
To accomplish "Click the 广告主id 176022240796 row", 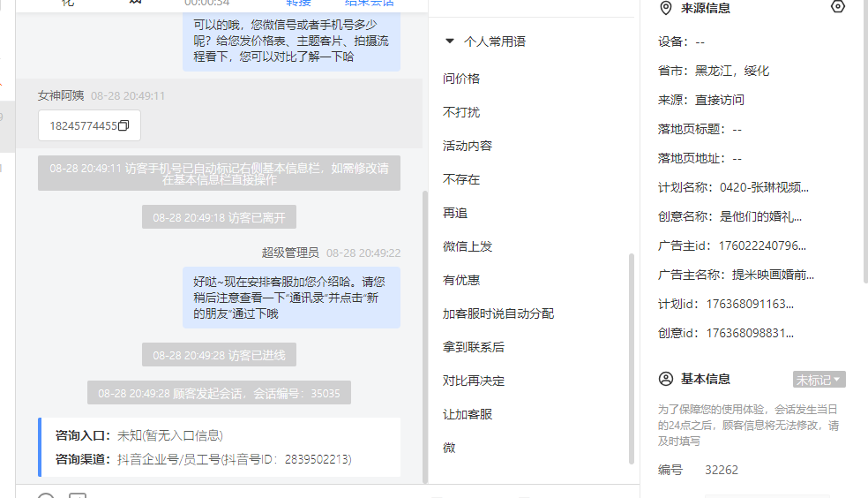I will pos(732,246).
